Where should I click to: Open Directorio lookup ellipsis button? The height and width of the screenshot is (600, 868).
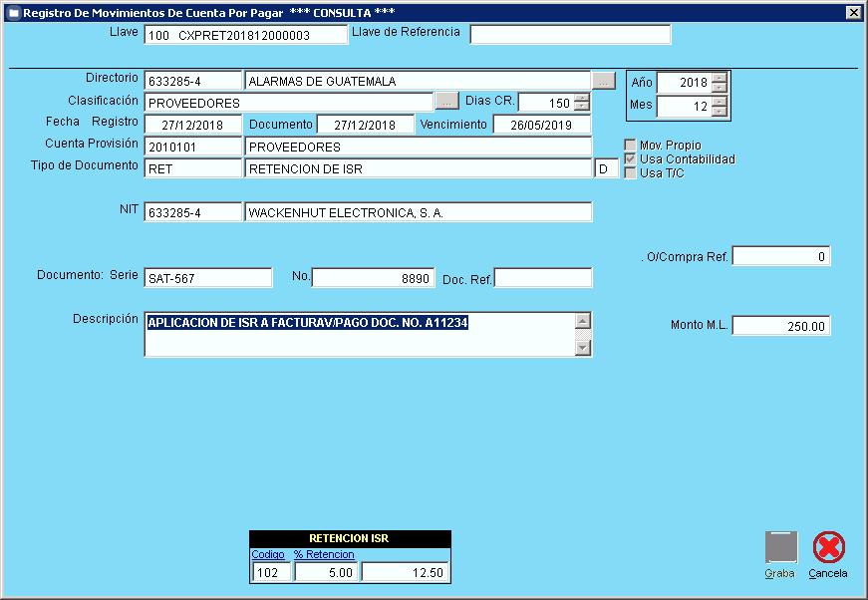click(604, 81)
